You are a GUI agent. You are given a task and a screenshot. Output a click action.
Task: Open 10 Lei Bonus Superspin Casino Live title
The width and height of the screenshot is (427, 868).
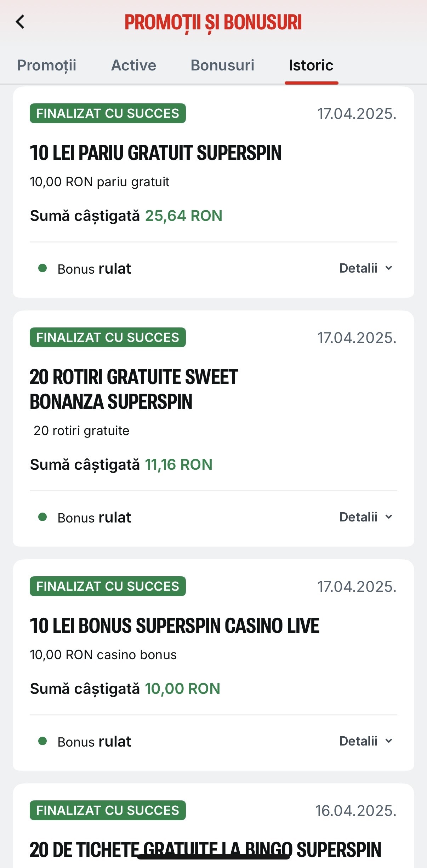click(175, 626)
